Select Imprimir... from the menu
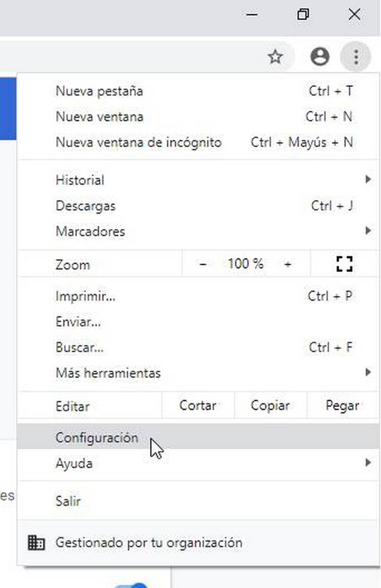 pyautogui.click(x=85, y=296)
